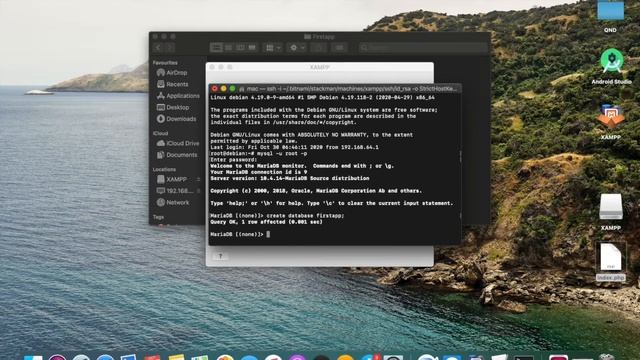Select QNO folder on desktop
The image size is (640, 360).
pyautogui.click(x=611, y=16)
